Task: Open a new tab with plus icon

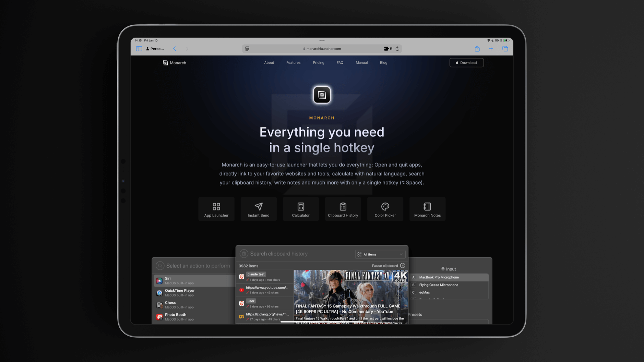Action: pyautogui.click(x=491, y=49)
